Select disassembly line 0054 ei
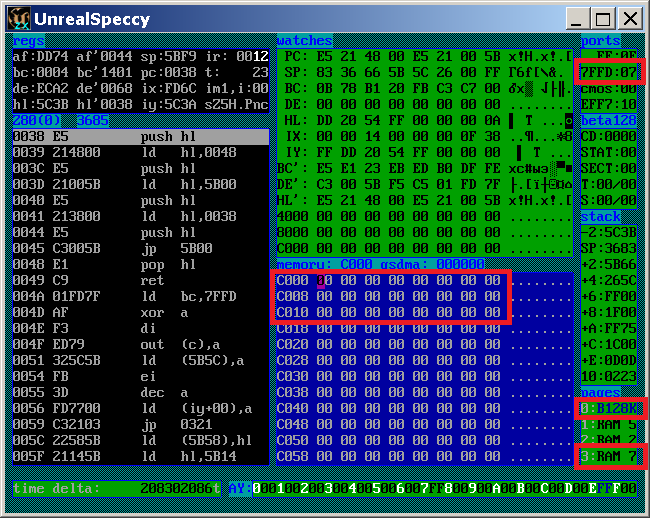This screenshot has height=518, width=650. tap(141, 376)
